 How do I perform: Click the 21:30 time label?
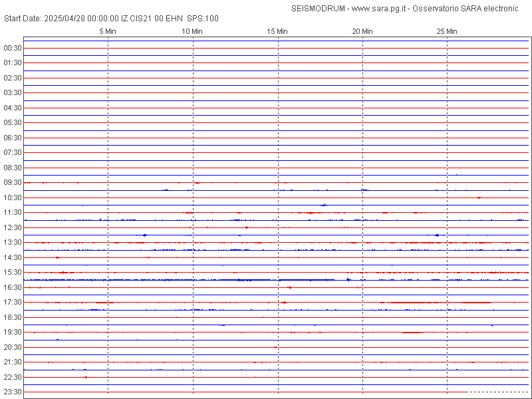pyautogui.click(x=13, y=362)
